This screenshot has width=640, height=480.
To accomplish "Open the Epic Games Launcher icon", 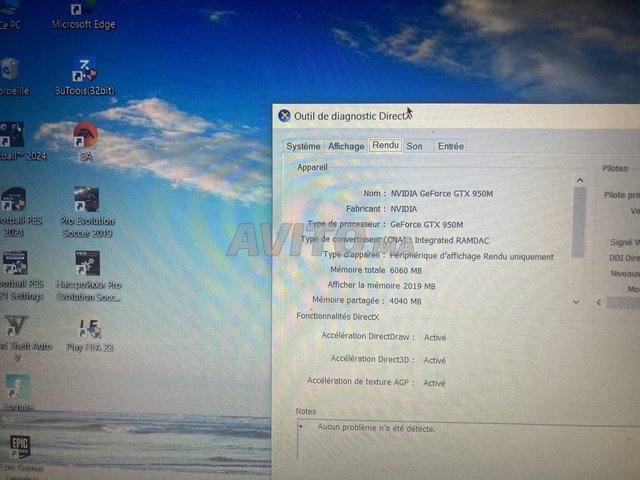I will click(x=19, y=446).
